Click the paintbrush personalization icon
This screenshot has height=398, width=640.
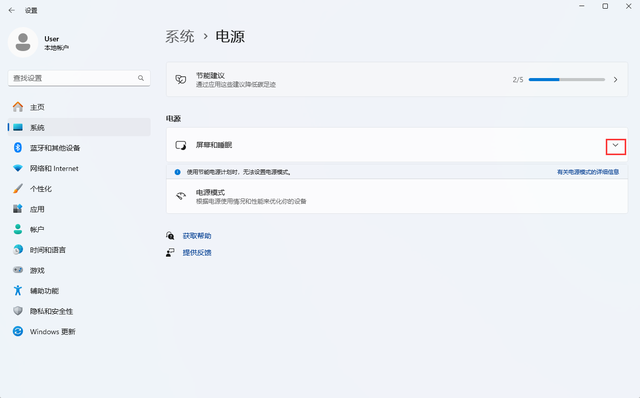tap(18, 188)
